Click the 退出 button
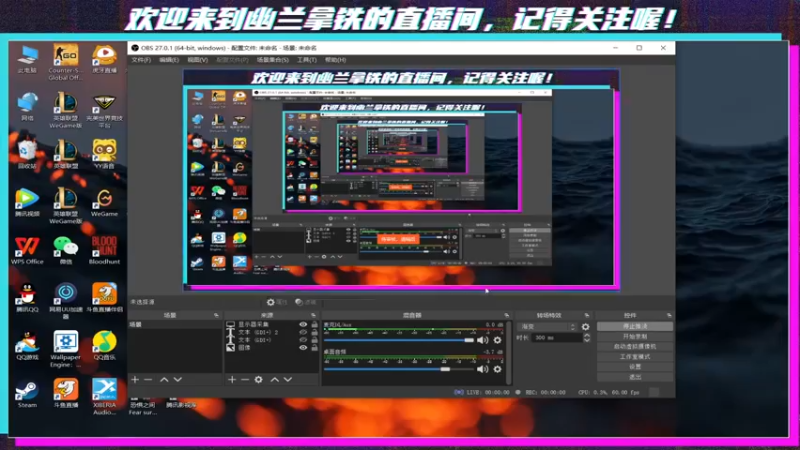This screenshot has height=450, width=800. coord(635,377)
